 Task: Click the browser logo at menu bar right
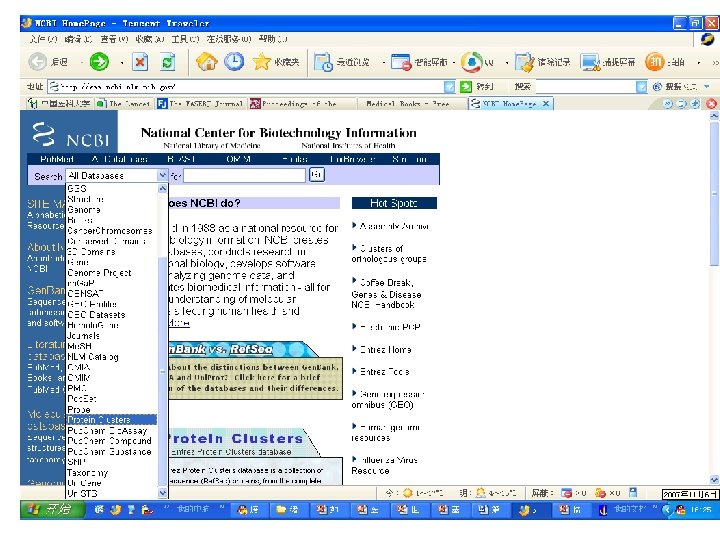[708, 39]
